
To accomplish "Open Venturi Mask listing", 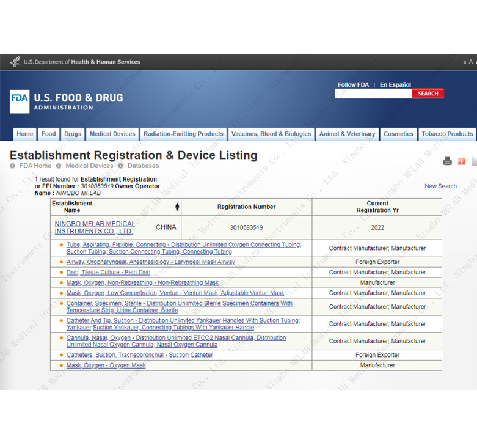I will click(x=175, y=293).
